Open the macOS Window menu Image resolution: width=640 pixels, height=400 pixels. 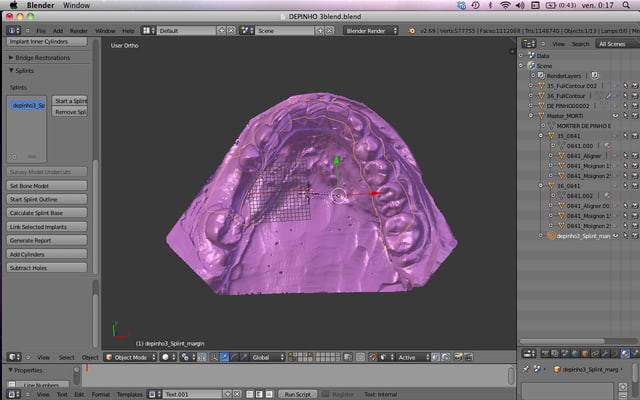click(x=76, y=5)
